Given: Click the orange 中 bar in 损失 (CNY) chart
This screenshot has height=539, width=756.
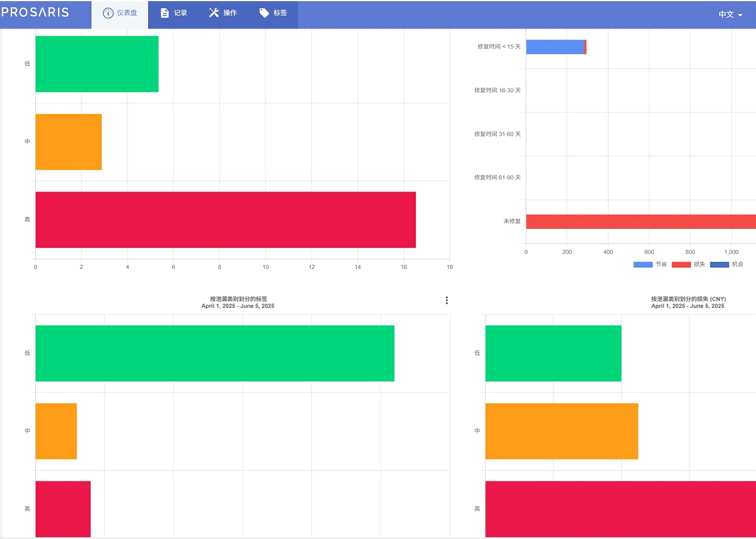Looking at the screenshot, I should (561, 431).
